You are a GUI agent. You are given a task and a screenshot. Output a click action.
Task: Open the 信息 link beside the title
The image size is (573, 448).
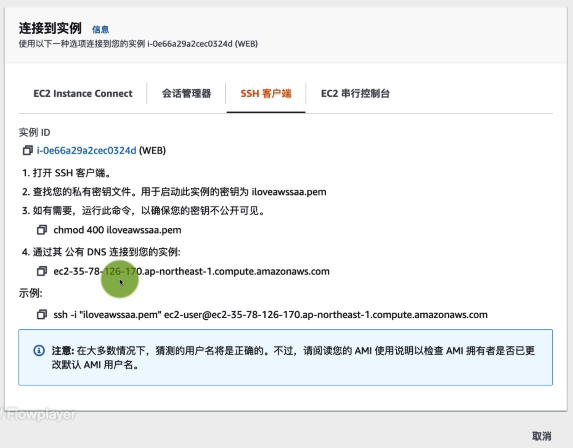[x=100, y=30]
